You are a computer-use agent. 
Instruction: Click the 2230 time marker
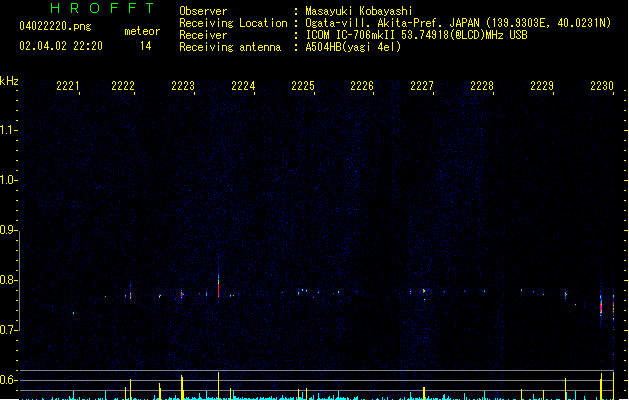pyautogui.click(x=602, y=86)
